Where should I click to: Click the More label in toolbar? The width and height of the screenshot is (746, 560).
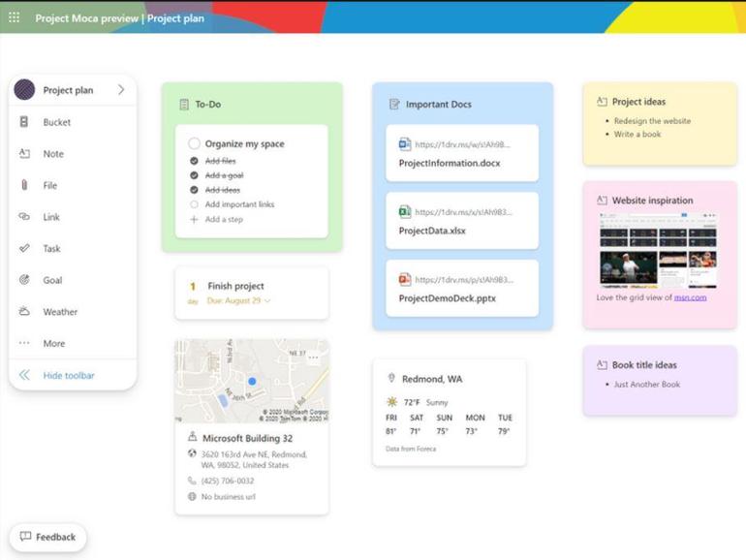point(53,343)
